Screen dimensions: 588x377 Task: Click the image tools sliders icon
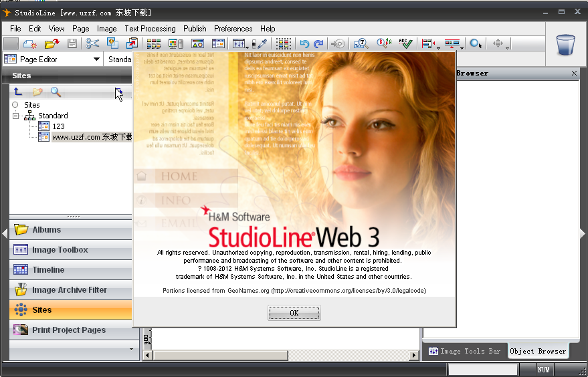pos(239,44)
